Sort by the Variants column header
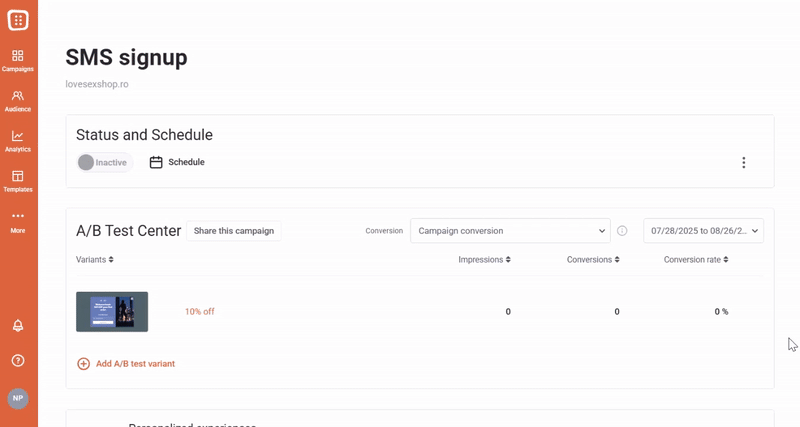This screenshot has height=427, width=800. (95, 260)
